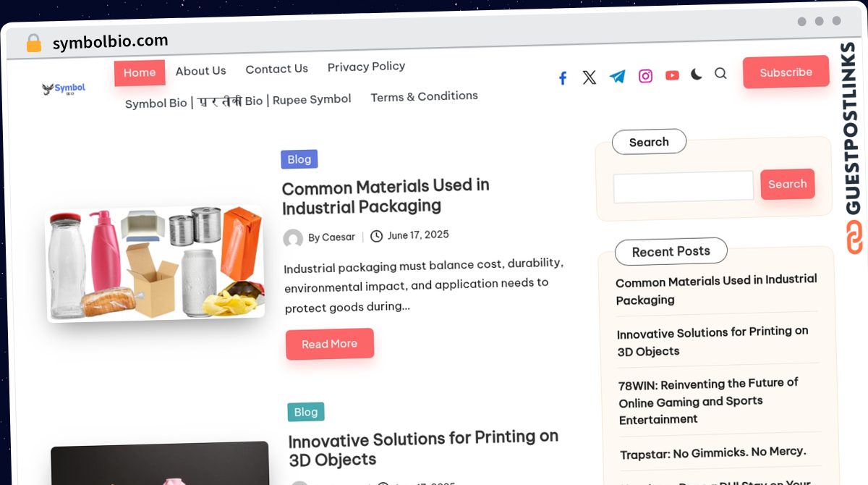Open the Common Materials Used in Industrial Packaging headline

tap(386, 196)
